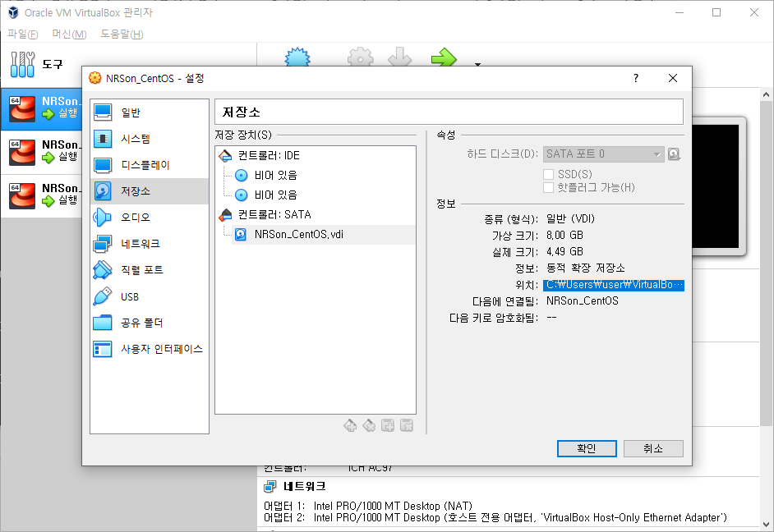Viewport: 774px width, 532px height.
Task: Open the 사용자 인터페이스 settings category
Action: [x=150, y=349]
